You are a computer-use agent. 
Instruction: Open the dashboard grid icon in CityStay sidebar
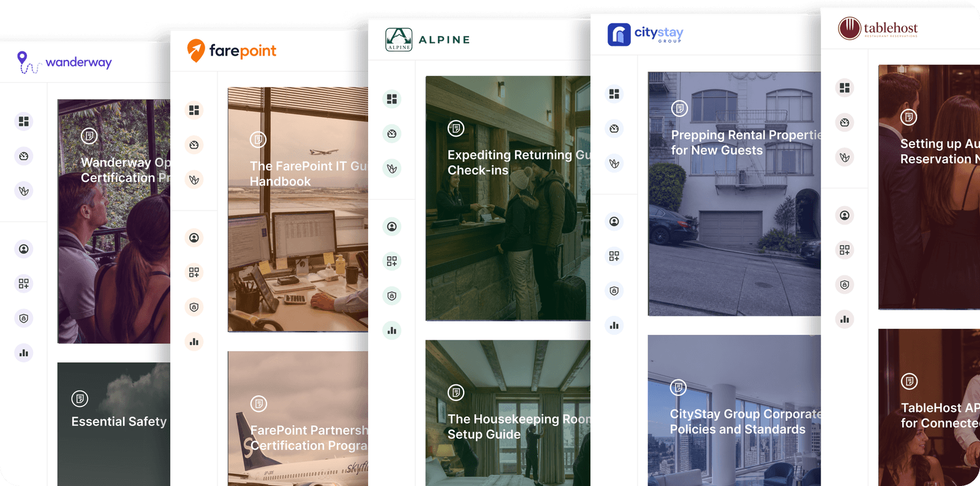click(614, 94)
